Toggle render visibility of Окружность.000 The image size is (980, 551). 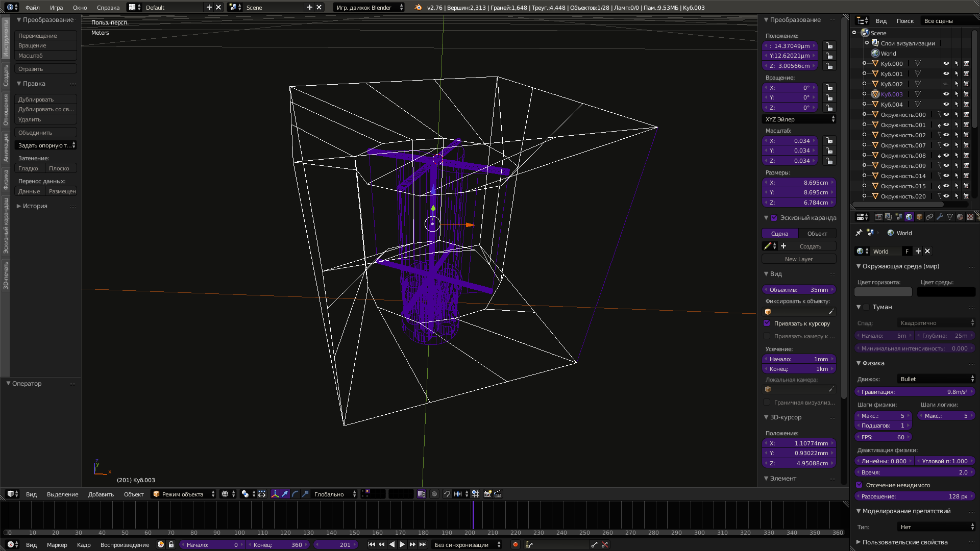click(966, 114)
